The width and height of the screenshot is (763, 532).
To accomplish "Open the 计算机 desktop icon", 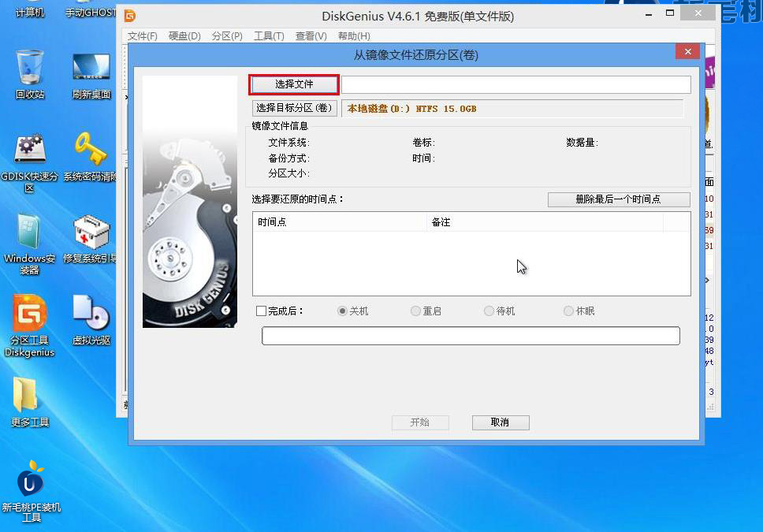I will pyautogui.click(x=30, y=11).
